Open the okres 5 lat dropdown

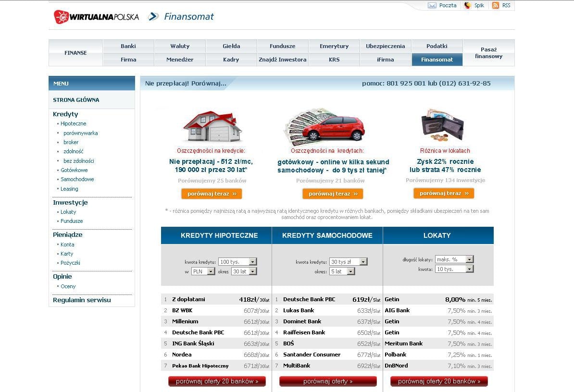(342, 271)
